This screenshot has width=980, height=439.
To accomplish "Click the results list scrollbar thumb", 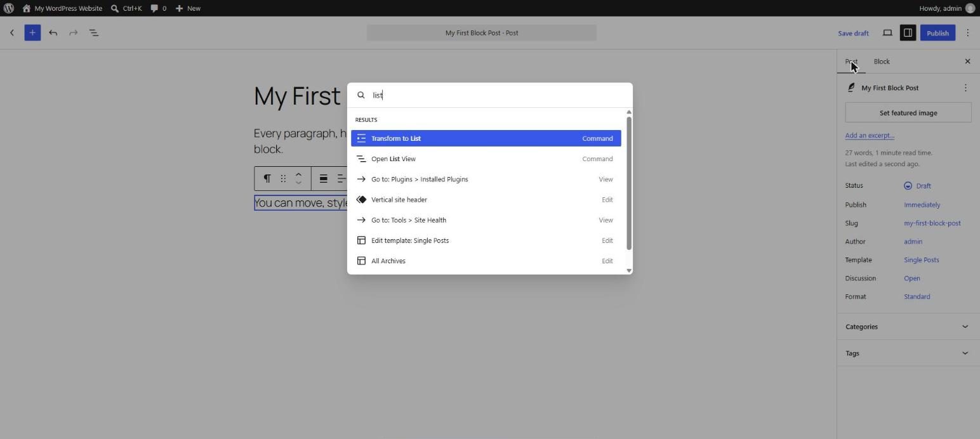I will pyautogui.click(x=629, y=183).
